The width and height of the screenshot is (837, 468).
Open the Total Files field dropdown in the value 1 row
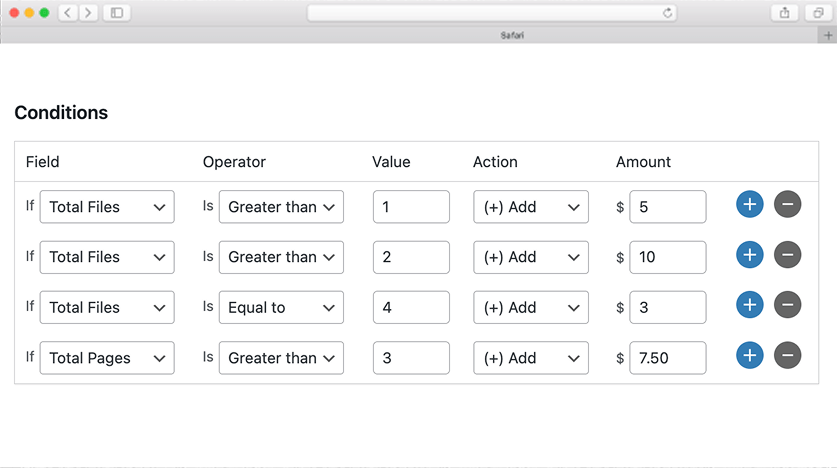point(107,207)
